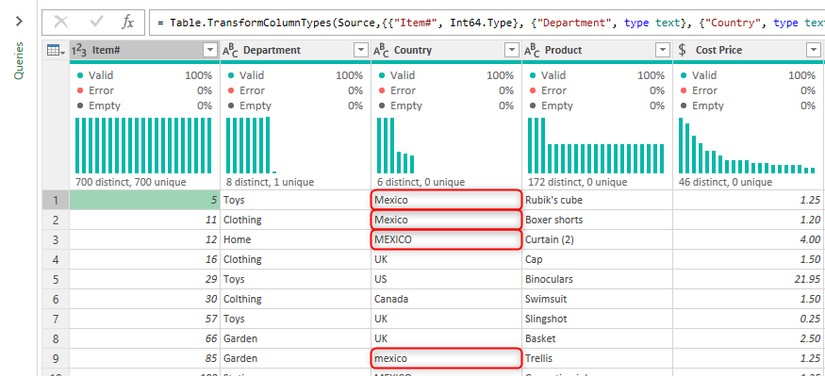Open the table options icon menu
This screenshot has width=825, height=376.
pyautogui.click(x=56, y=50)
